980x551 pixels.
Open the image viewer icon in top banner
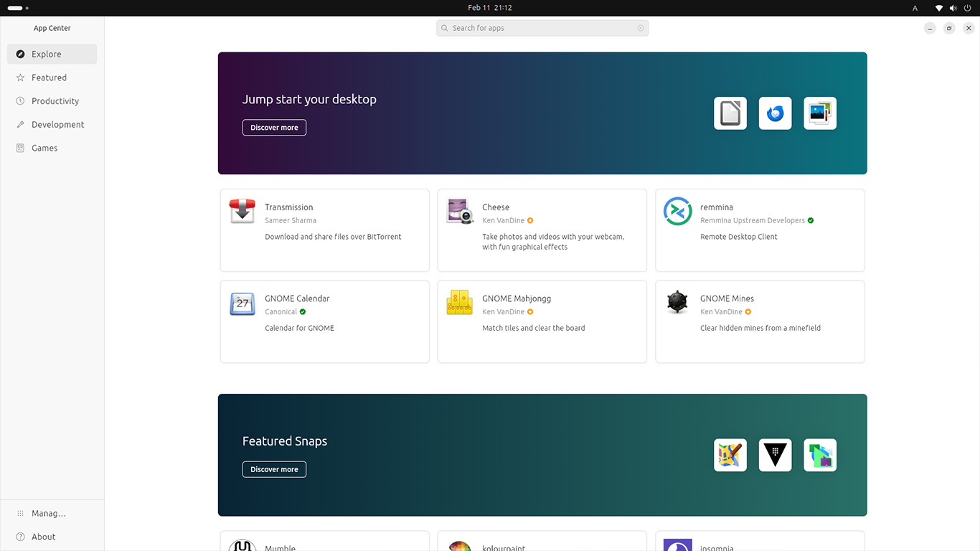(x=820, y=113)
